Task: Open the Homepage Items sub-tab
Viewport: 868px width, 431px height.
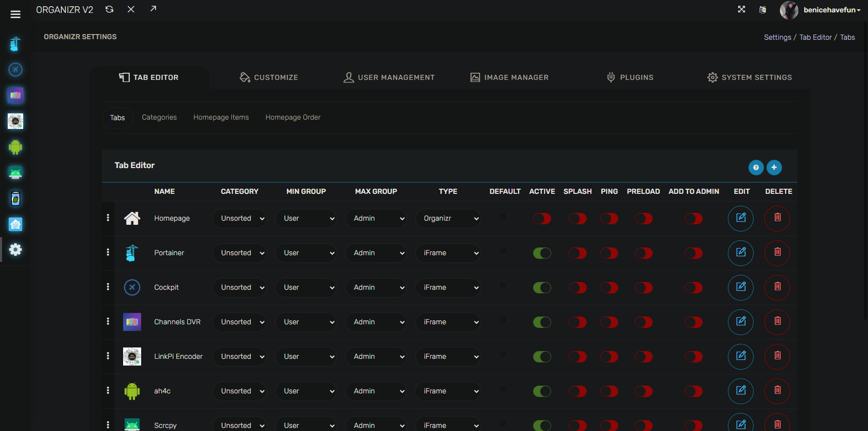Action: [221, 118]
